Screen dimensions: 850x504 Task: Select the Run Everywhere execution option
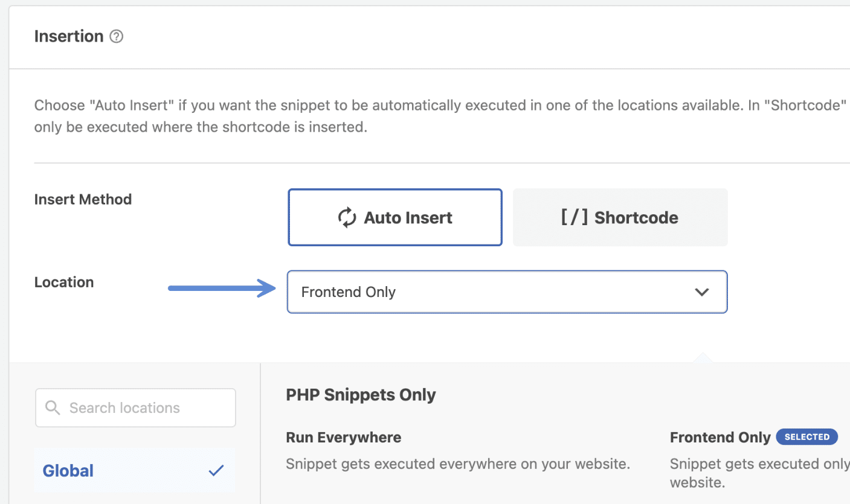click(x=343, y=437)
